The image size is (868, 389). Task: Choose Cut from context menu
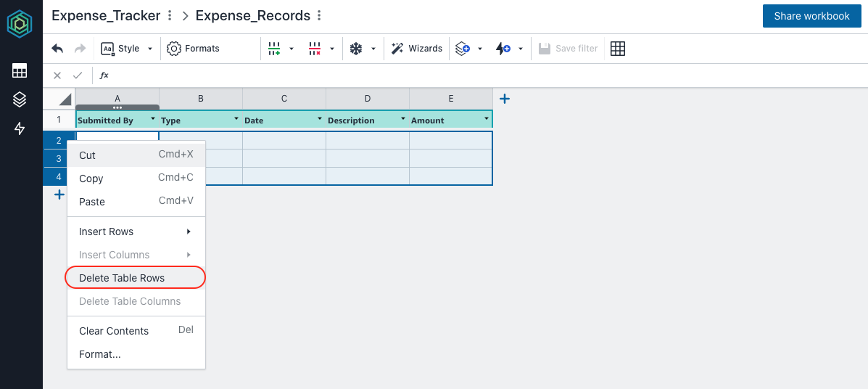(136, 155)
